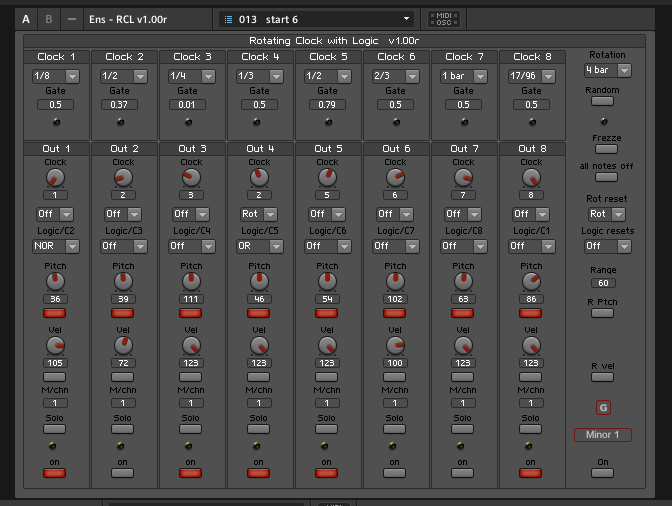Click Out 6 Vel knob

395,346
